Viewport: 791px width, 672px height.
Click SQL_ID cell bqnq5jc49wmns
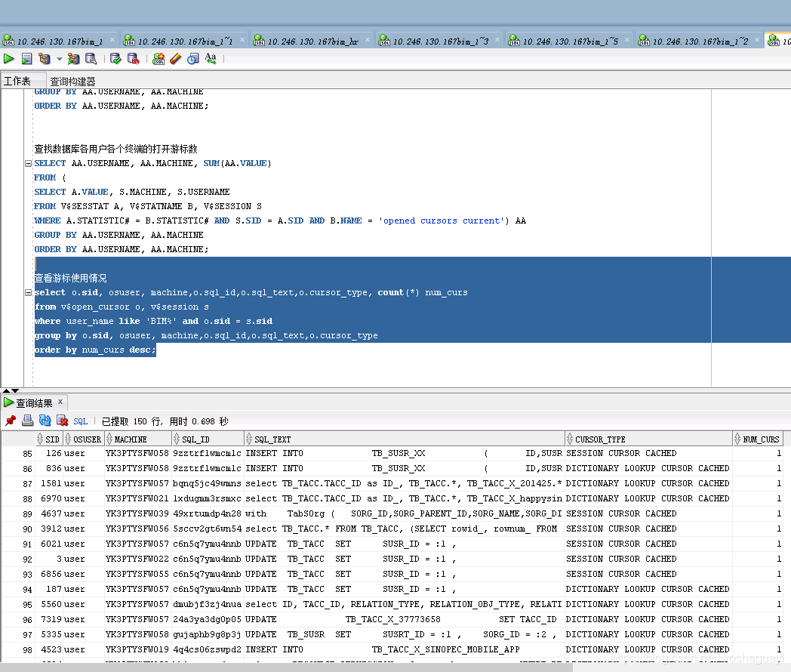pyautogui.click(x=208, y=484)
